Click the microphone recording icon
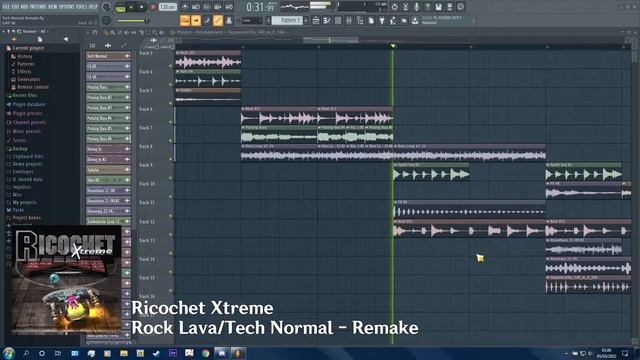 [416, 7]
